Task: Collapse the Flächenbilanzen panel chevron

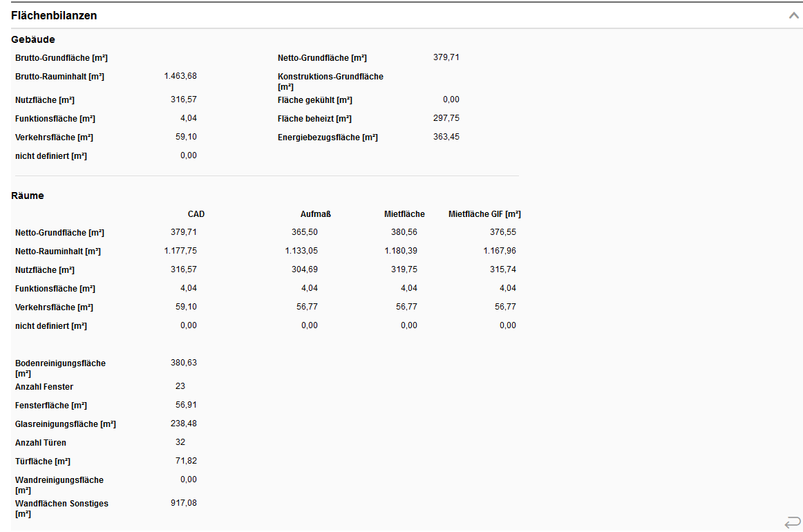Action: (793, 15)
